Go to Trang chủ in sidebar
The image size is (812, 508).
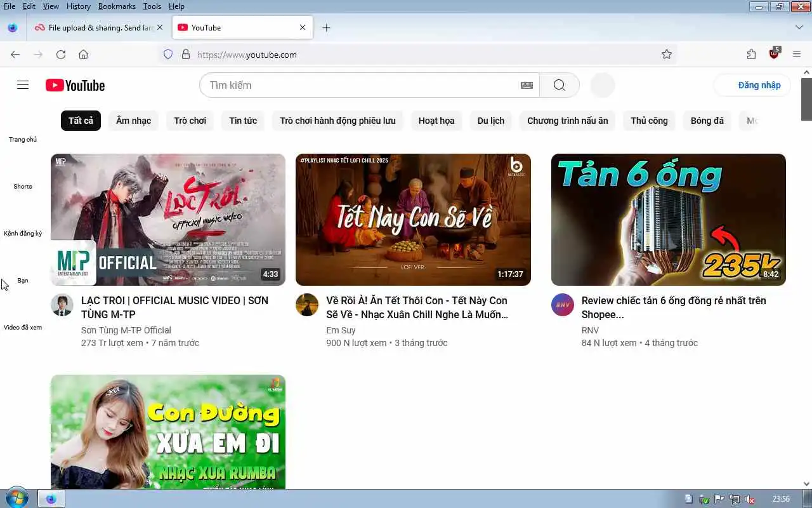(x=23, y=140)
